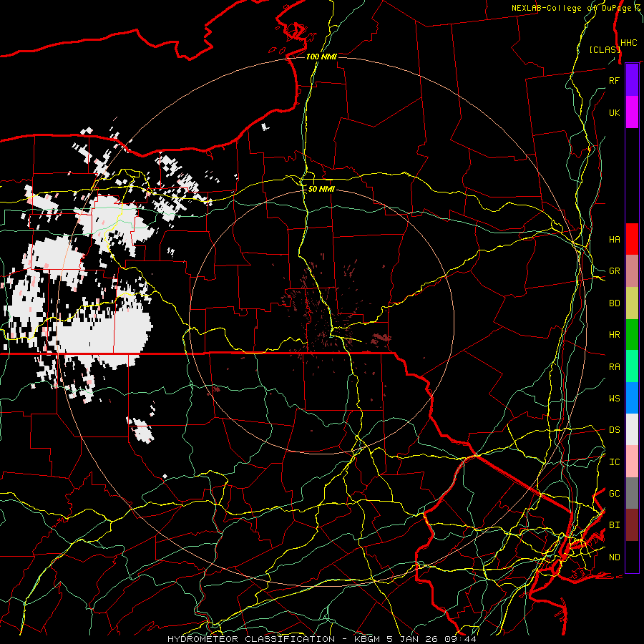Image resolution: width=644 pixels, height=644 pixels.
Task: Click the '[CLAS]' units label
Action: pos(605,49)
